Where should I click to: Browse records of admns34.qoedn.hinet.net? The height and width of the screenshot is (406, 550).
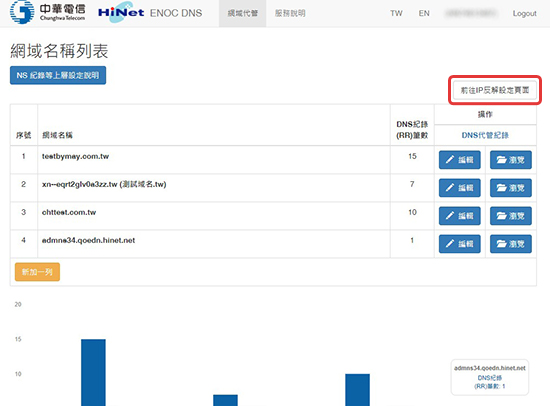point(511,244)
